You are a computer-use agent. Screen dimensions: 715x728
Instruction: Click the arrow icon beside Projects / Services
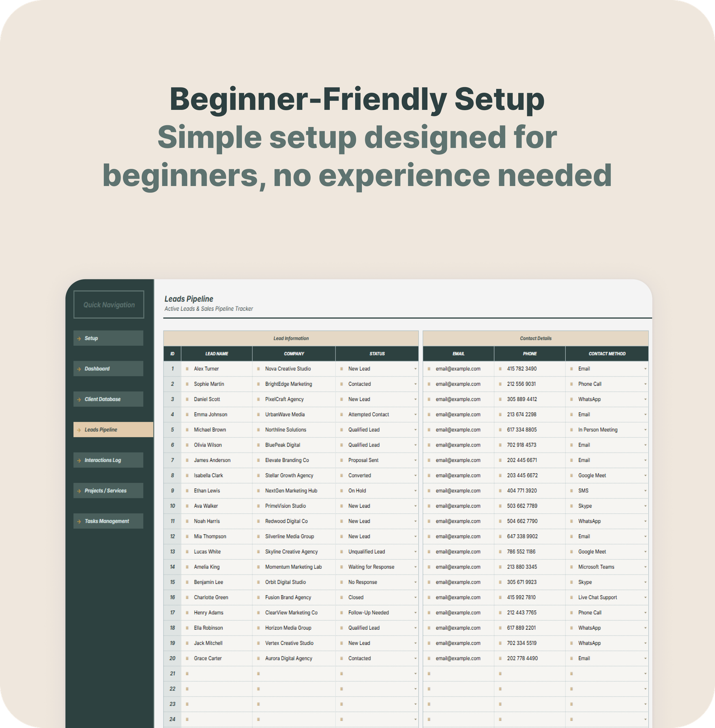click(79, 491)
